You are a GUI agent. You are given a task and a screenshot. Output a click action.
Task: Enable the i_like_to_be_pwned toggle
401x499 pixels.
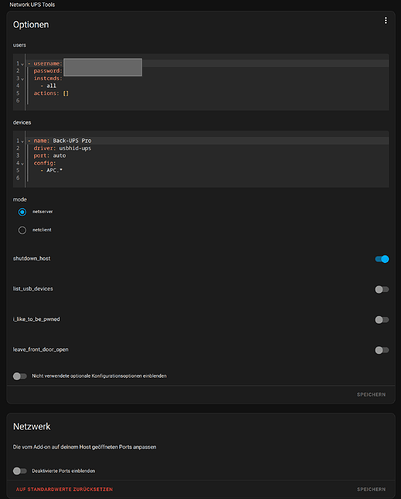pyautogui.click(x=382, y=320)
